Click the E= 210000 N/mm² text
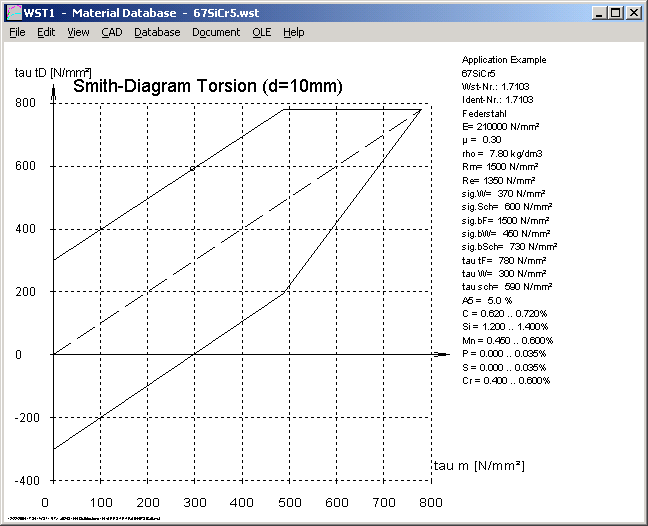Viewport: 648px width, 526px height. click(504, 127)
